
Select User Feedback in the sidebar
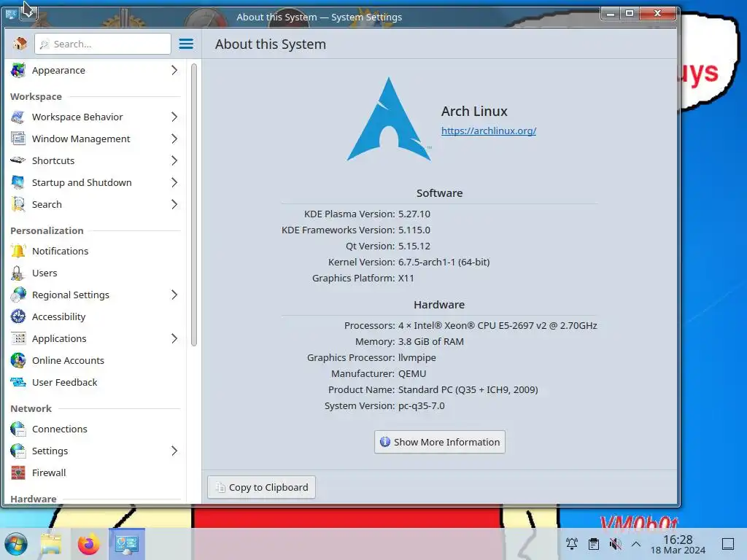pos(96,382)
